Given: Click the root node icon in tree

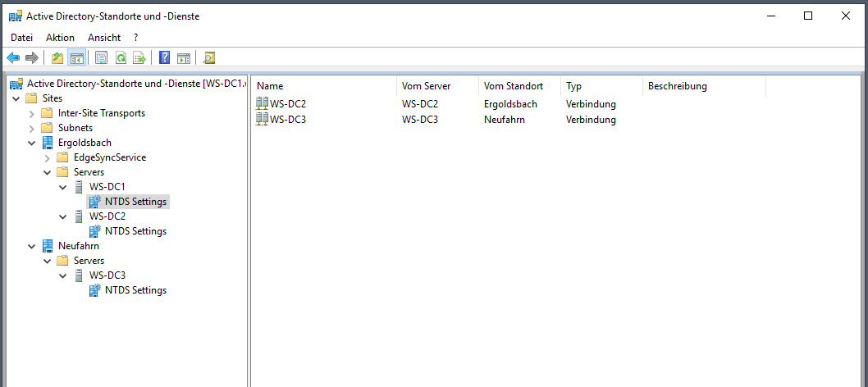Looking at the screenshot, I should [x=16, y=84].
